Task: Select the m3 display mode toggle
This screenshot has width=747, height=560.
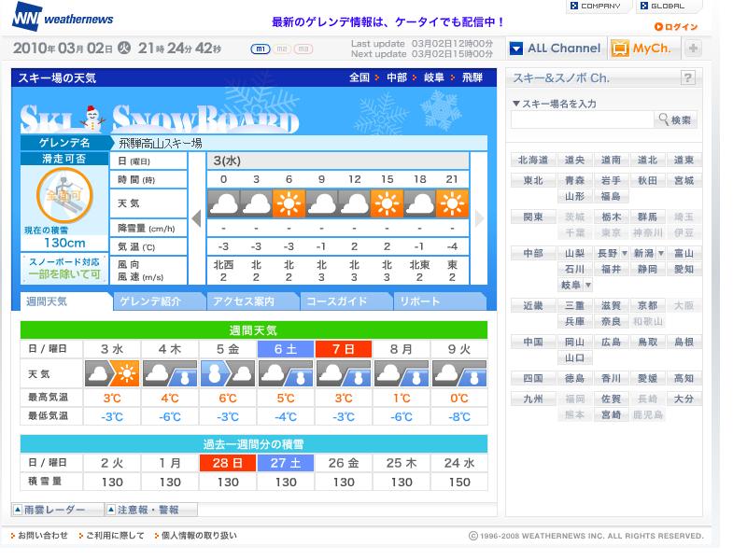Action: click(303, 49)
